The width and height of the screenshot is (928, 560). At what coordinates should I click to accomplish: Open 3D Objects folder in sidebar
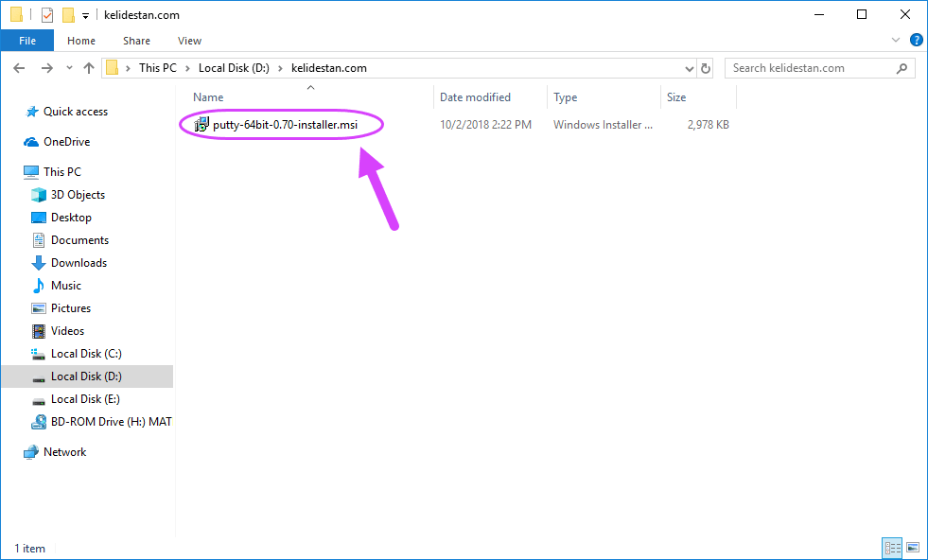click(x=78, y=195)
